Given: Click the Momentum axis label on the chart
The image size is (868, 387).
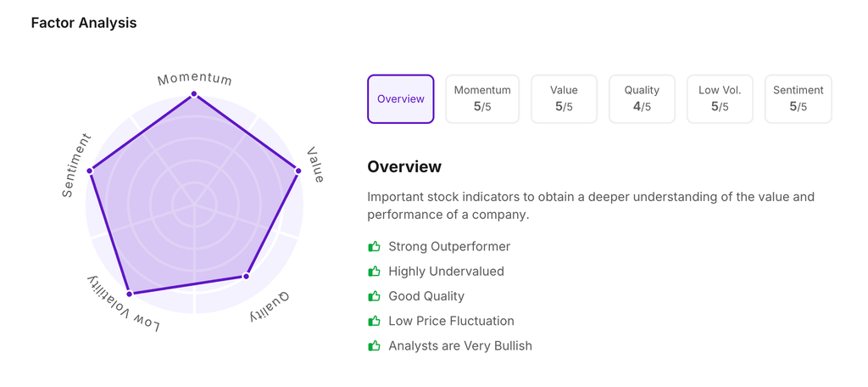Looking at the screenshot, I should (x=194, y=79).
